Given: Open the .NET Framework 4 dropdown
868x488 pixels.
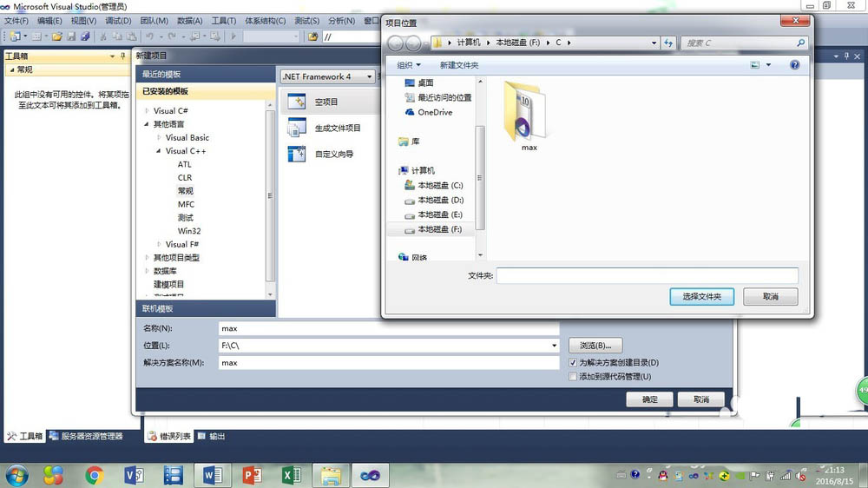Looking at the screenshot, I should [x=328, y=76].
